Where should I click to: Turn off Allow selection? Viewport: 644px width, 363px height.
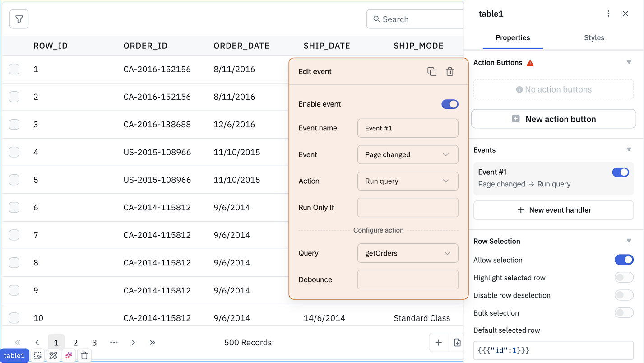624,260
